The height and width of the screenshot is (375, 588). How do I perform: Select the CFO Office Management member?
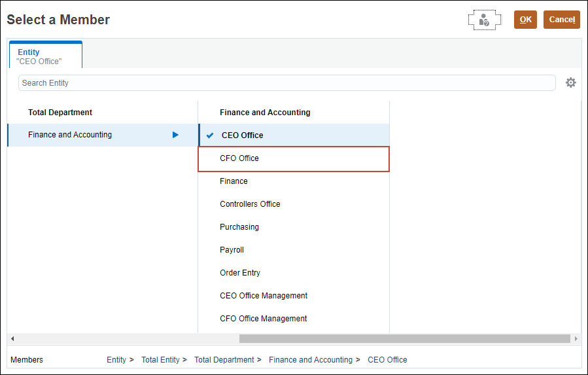coord(294,319)
